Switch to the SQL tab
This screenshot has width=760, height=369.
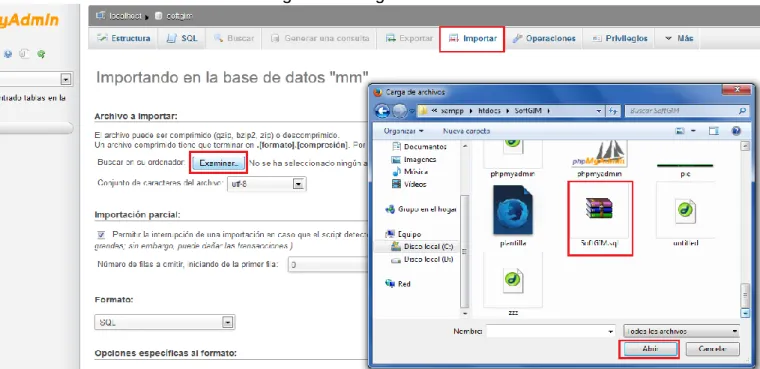pos(182,38)
